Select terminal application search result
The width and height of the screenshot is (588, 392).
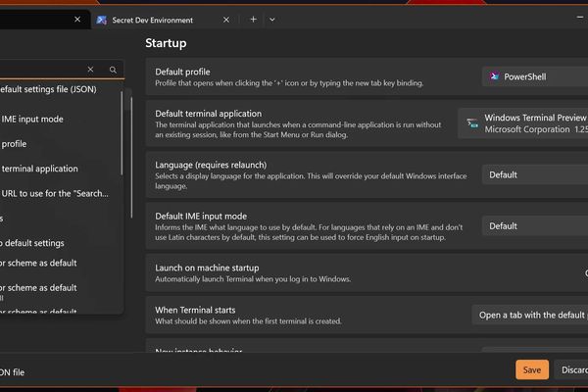(x=60, y=169)
